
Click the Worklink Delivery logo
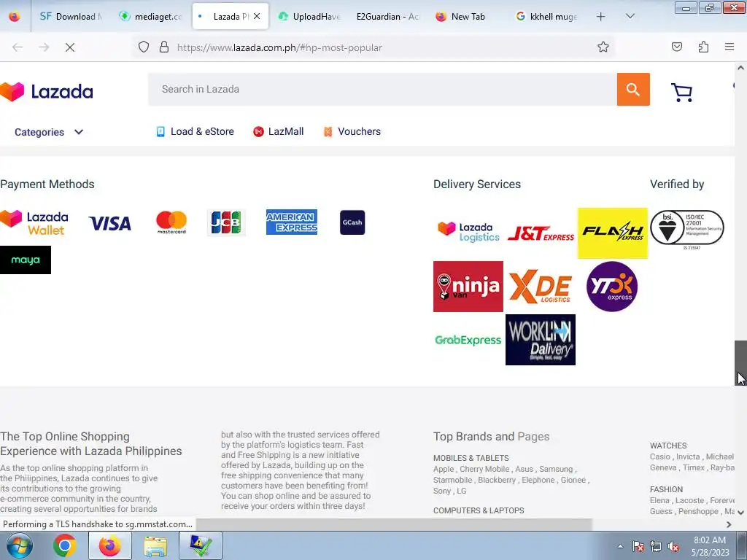pos(541,340)
